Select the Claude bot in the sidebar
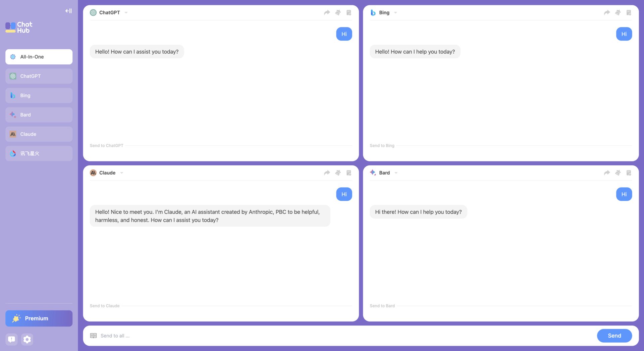 click(x=39, y=134)
